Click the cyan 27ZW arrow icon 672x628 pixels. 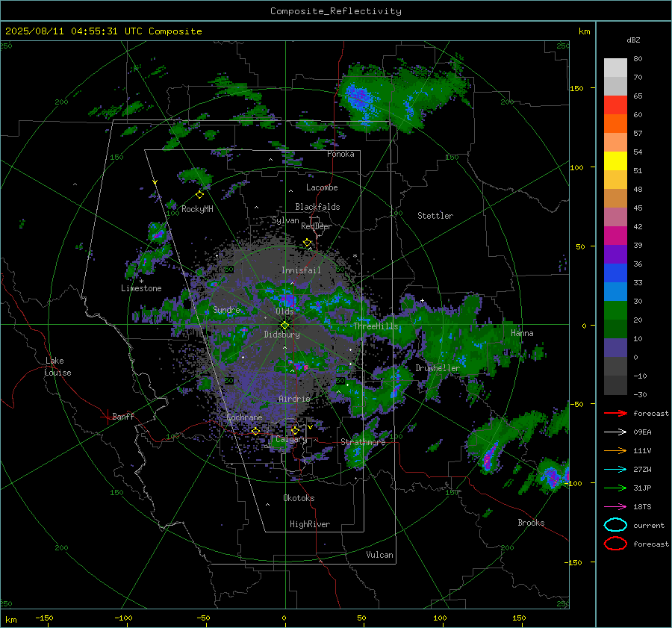click(615, 470)
